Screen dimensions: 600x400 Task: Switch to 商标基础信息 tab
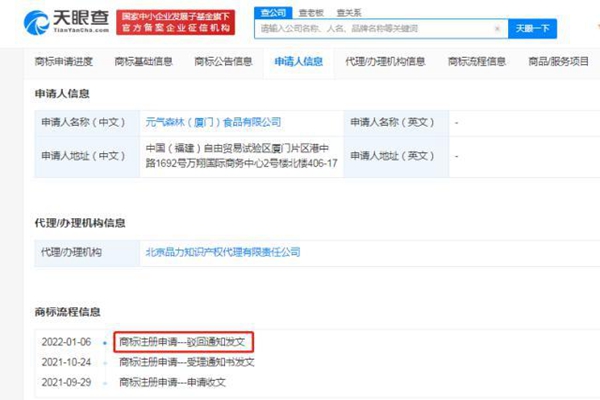[x=143, y=61]
